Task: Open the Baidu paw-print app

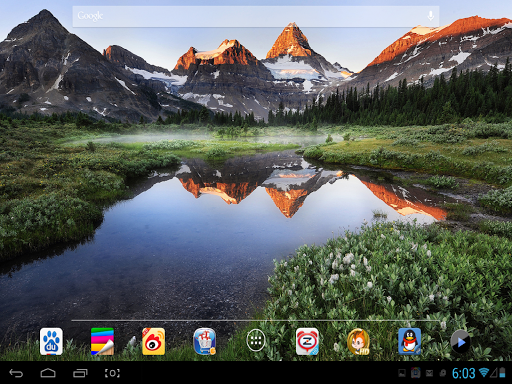Action: coord(51,341)
